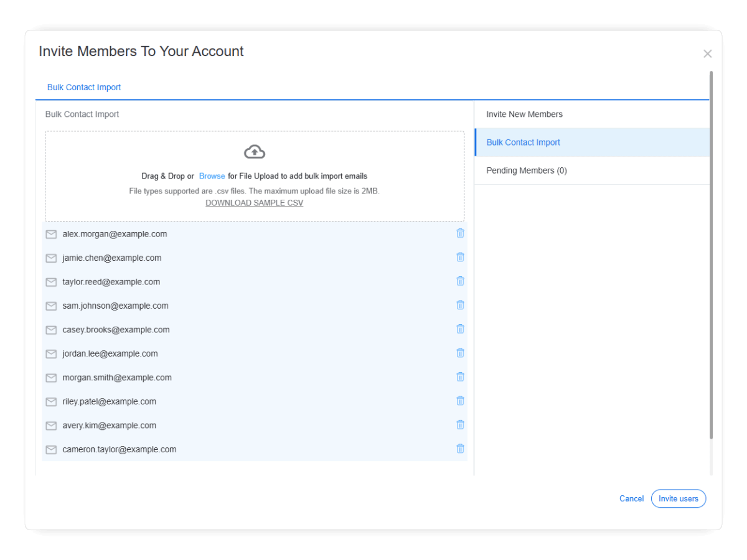Click the cameron.taylor@example.com email text
This screenshot has width=747, height=560.
120,449
